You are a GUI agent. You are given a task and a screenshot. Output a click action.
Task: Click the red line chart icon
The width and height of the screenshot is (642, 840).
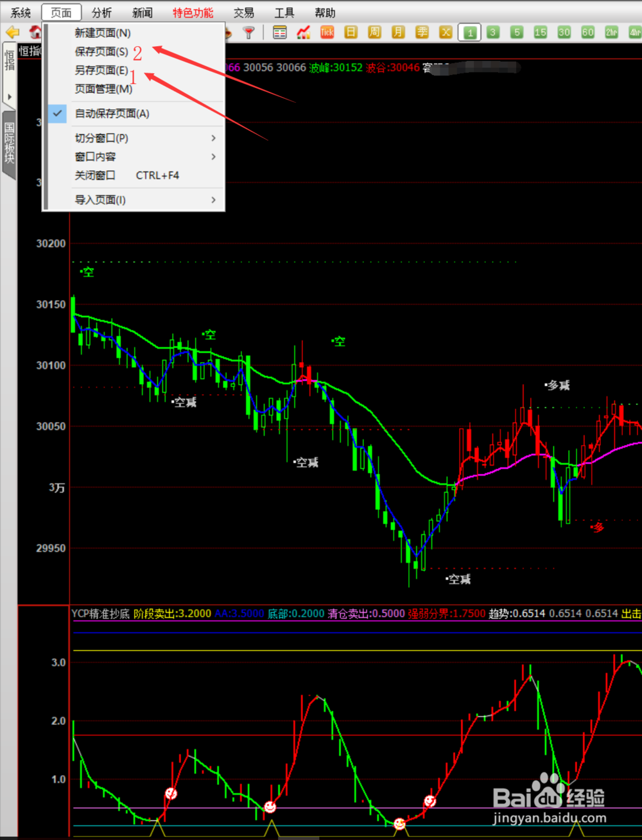pyautogui.click(x=303, y=32)
